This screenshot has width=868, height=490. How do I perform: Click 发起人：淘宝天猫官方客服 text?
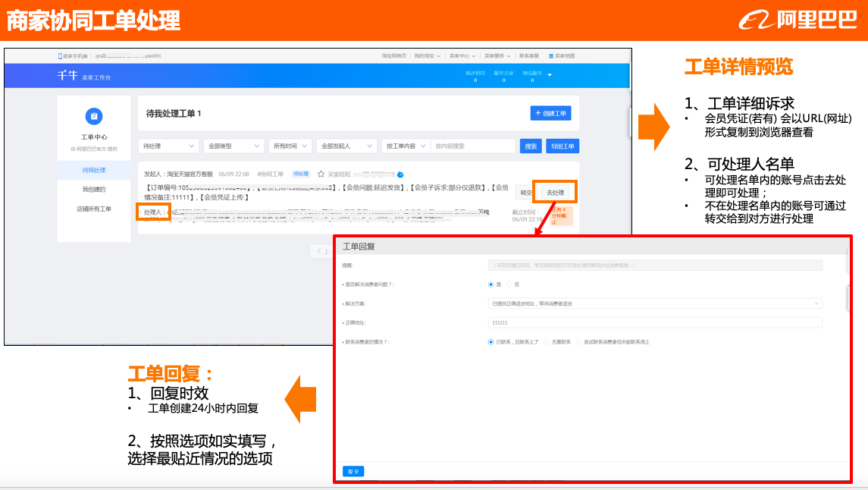point(178,174)
